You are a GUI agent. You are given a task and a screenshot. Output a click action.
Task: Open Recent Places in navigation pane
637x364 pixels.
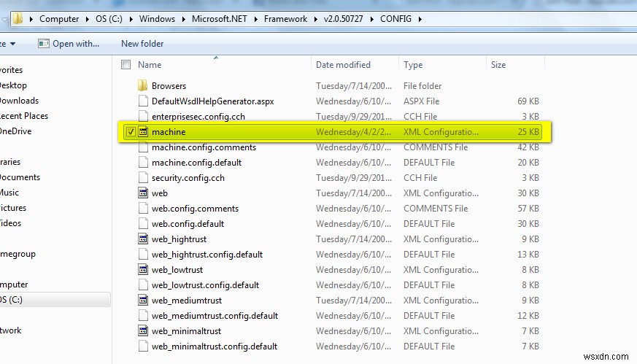click(23, 116)
